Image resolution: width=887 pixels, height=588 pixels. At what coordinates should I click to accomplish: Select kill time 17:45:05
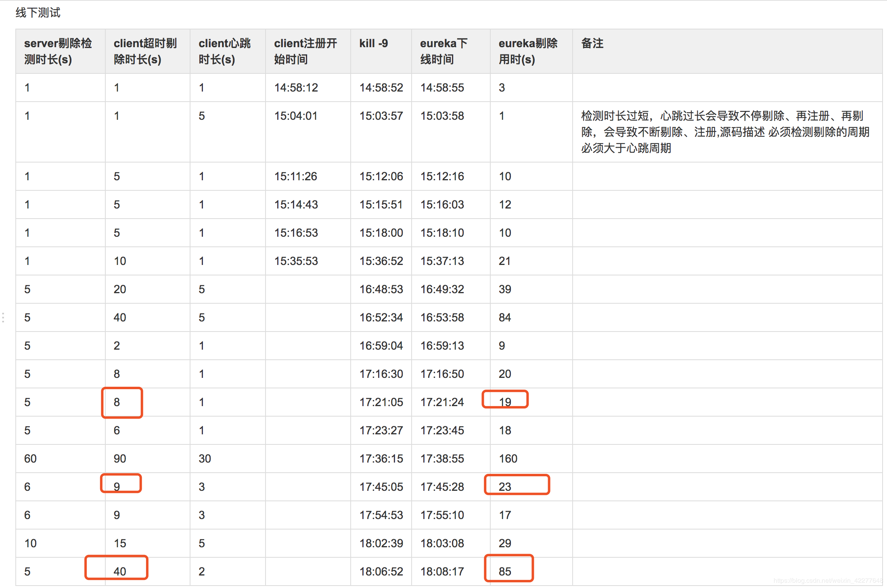pyautogui.click(x=381, y=487)
